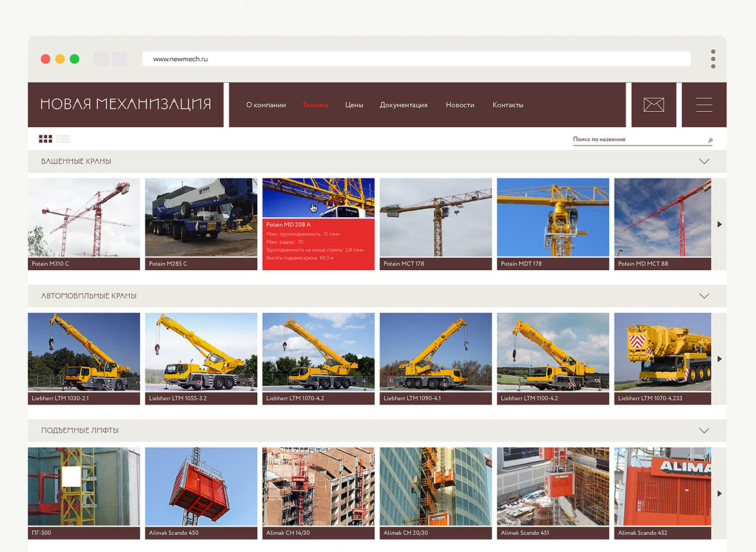Open the Alimak CH 14/30 thumbnail
Screen dimensions: 756x552
318,493
